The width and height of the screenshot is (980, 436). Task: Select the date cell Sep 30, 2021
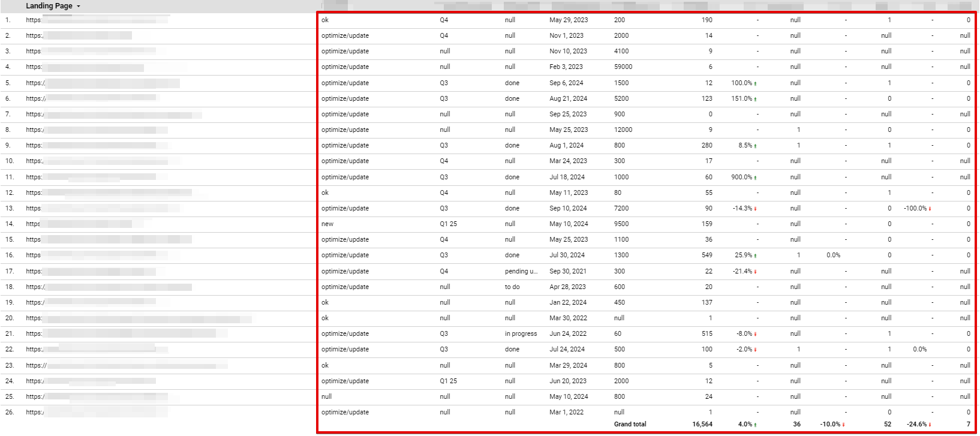(x=568, y=271)
